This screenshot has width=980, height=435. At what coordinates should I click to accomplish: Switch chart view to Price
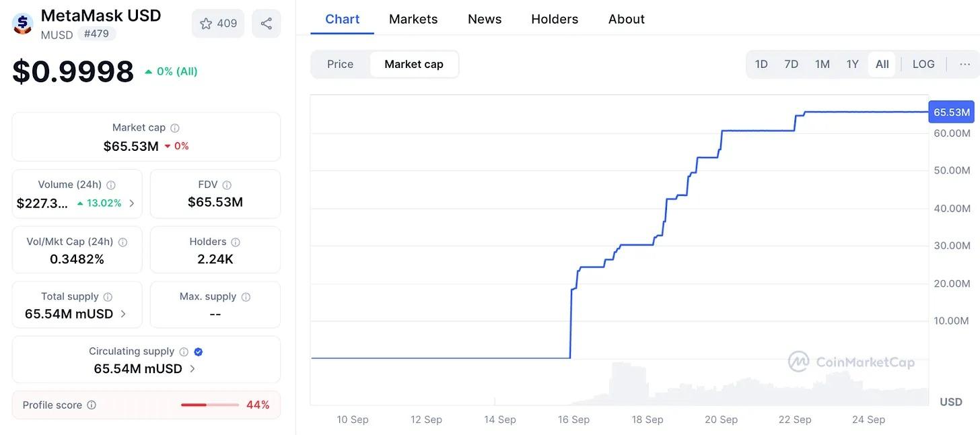(x=340, y=64)
